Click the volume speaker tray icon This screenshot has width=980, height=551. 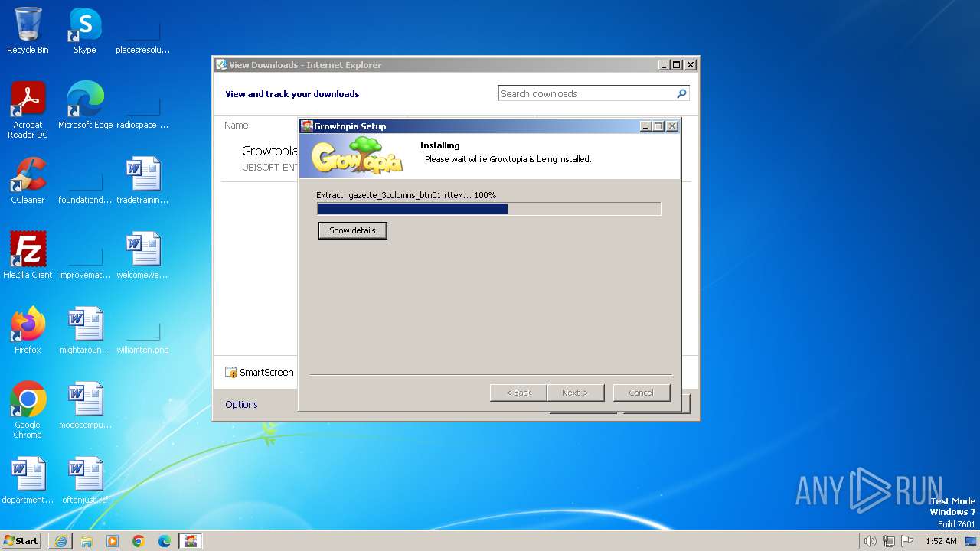coord(870,541)
